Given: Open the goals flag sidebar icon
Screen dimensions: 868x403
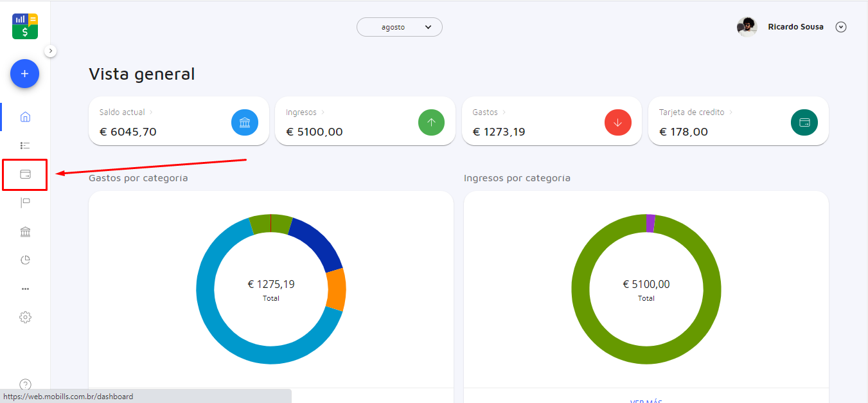Looking at the screenshot, I should (25, 203).
